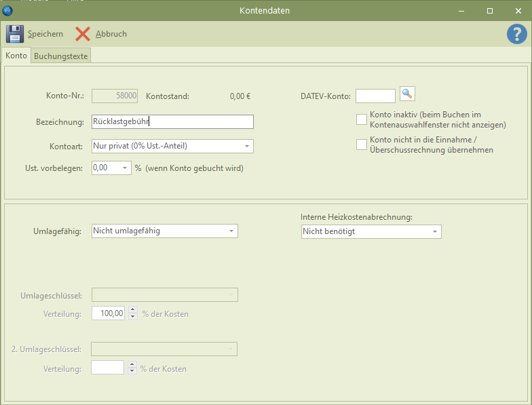Check Konto nicht in Einnahme/Überschussrechnung übernehmen

pos(362,144)
